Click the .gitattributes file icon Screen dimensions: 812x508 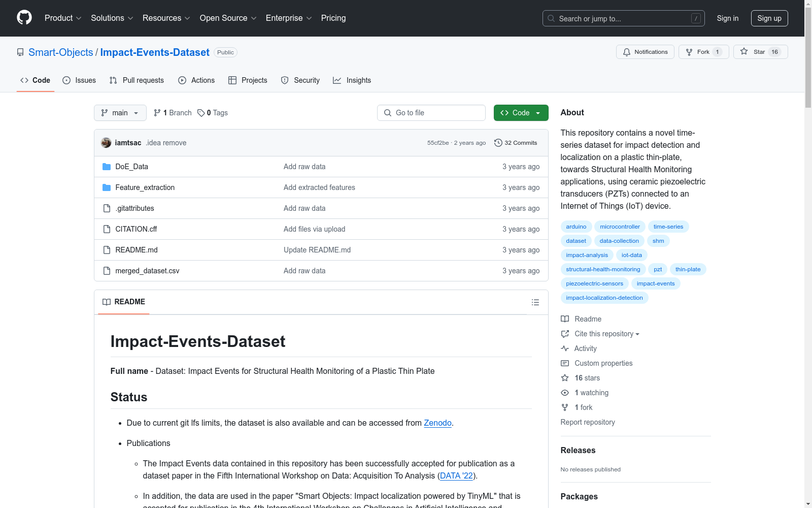tap(107, 208)
